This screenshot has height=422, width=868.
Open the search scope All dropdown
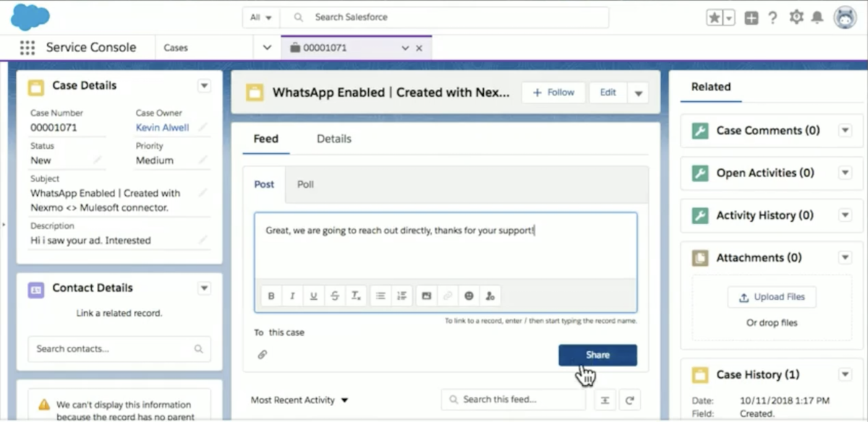260,17
